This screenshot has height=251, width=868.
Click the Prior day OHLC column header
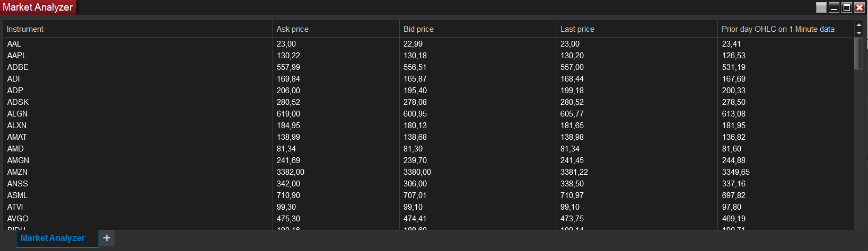click(778, 29)
